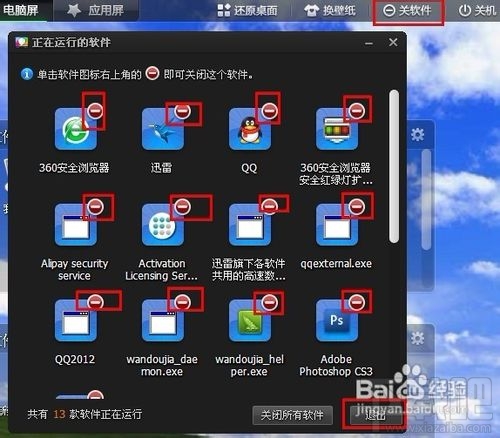The image size is (500, 438).
Task: Close Alipay security service with minus badge
Action: coord(95,207)
